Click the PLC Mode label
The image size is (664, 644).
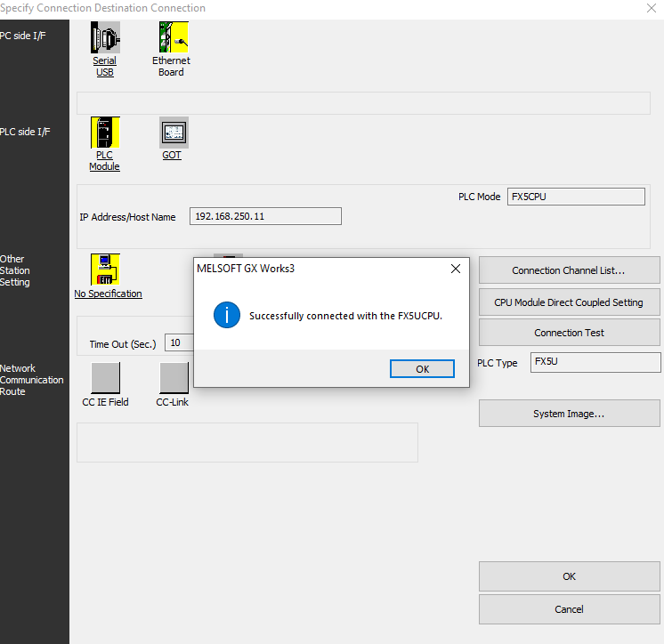pyautogui.click(x=480, y=197)
